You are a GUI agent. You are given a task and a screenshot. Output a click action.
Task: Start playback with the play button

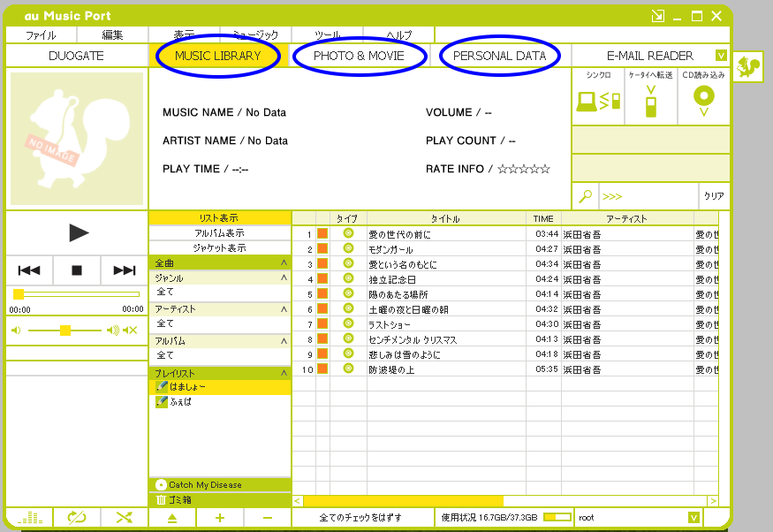79,232
